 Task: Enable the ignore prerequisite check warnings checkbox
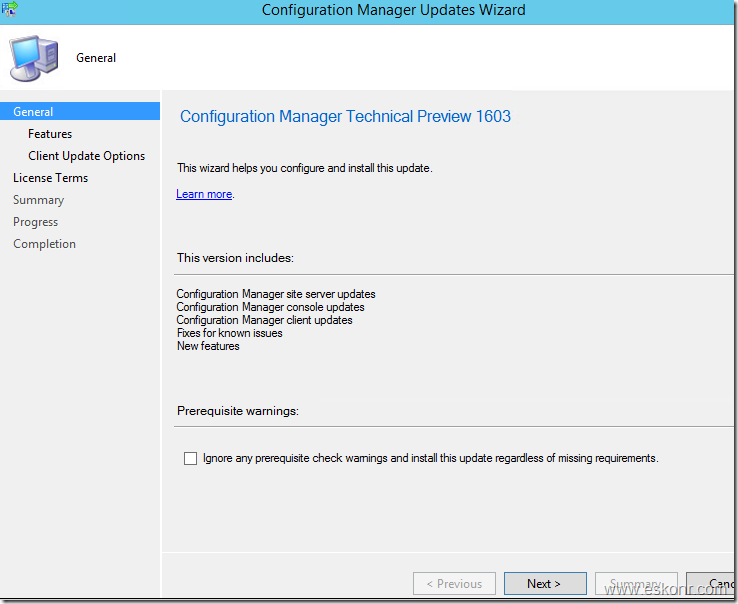click(x=190, y=459)
